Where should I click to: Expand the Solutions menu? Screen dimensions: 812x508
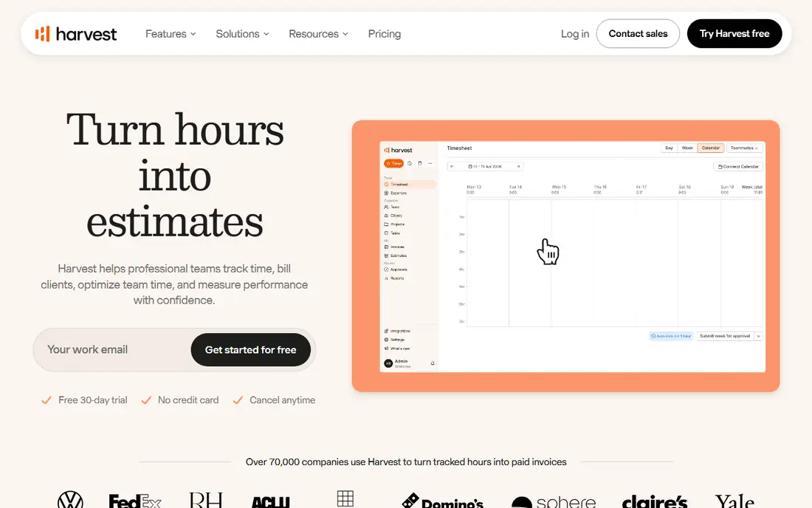tap(242, 34)
